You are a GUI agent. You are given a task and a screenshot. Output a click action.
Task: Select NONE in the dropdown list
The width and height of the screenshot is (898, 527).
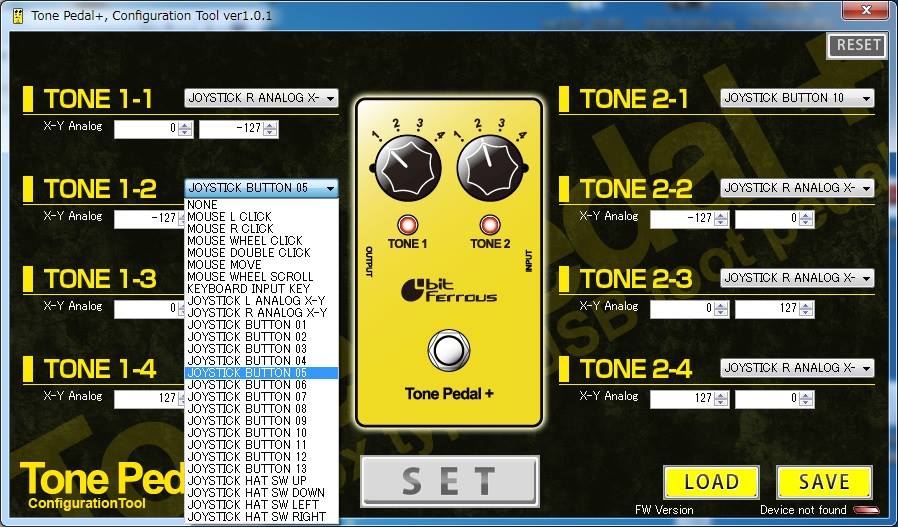tap(261, 204)
